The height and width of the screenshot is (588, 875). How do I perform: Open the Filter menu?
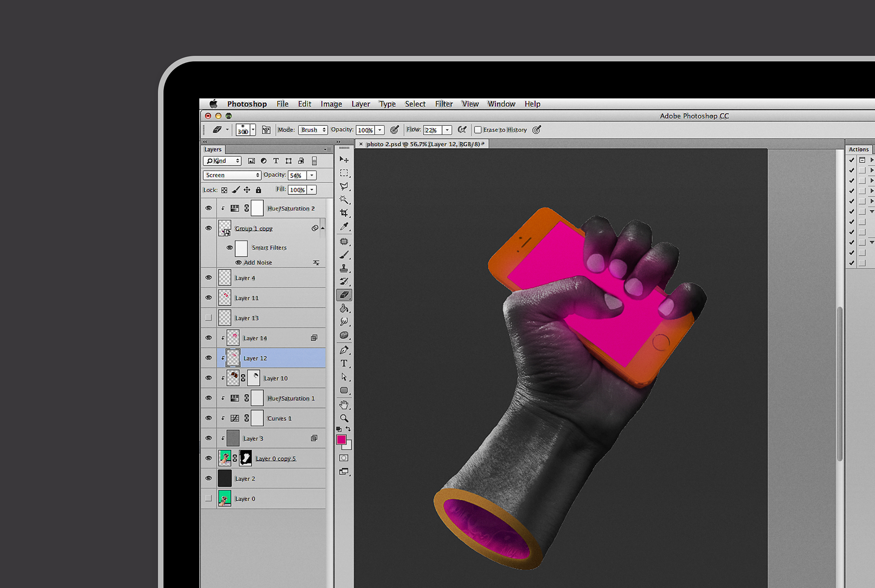click(444, 104)
